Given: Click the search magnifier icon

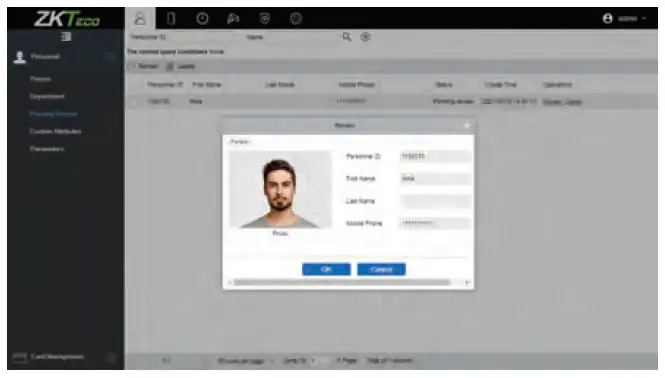Looking at the screenshot, I should 346,37.
